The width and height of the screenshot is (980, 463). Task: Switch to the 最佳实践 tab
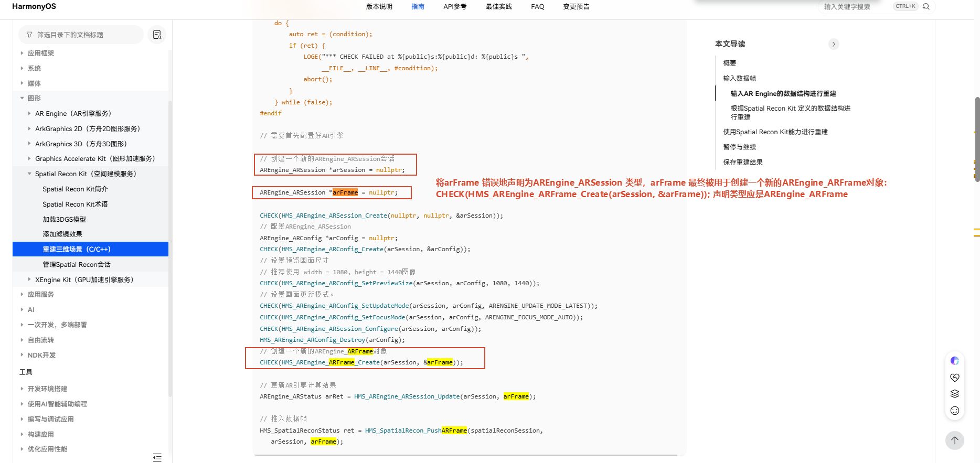pyautogui.click(x=499, y=7)
